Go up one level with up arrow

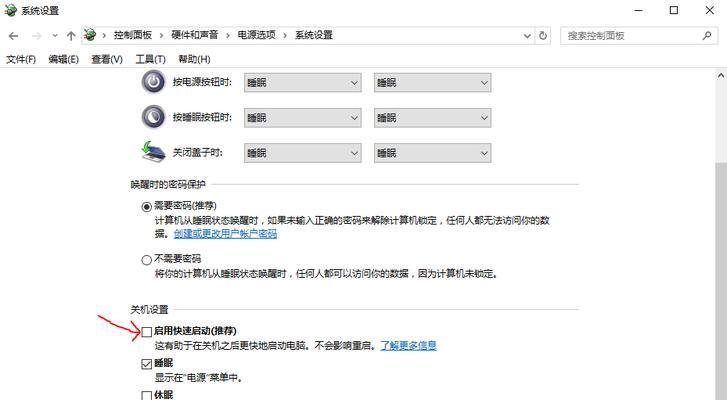point(71,36)
